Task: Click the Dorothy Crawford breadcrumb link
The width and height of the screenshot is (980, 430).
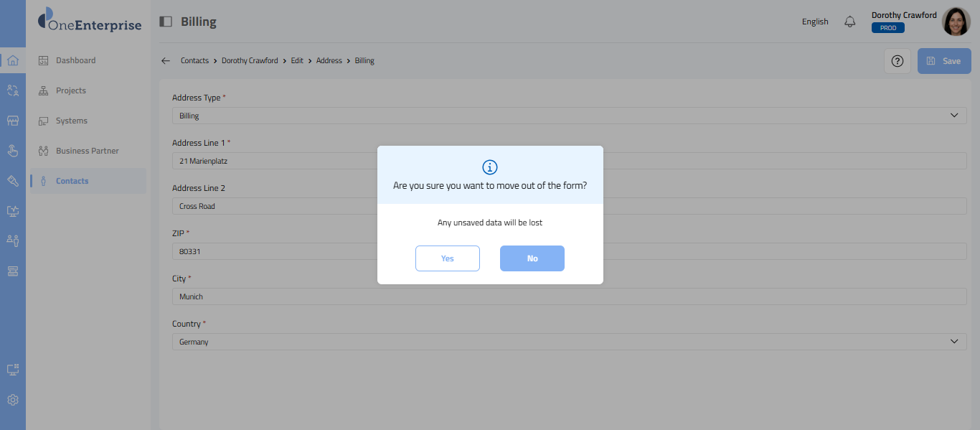Action: click(250, 61)
